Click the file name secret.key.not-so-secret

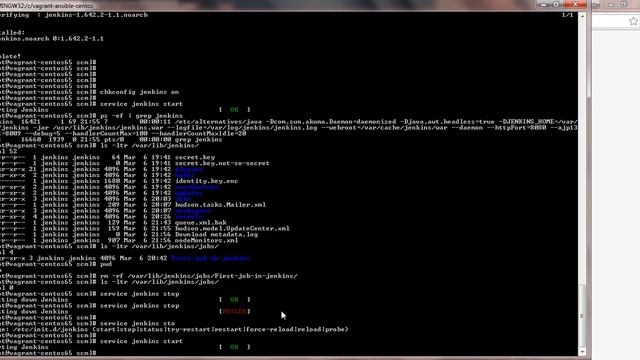pos(222,163)
